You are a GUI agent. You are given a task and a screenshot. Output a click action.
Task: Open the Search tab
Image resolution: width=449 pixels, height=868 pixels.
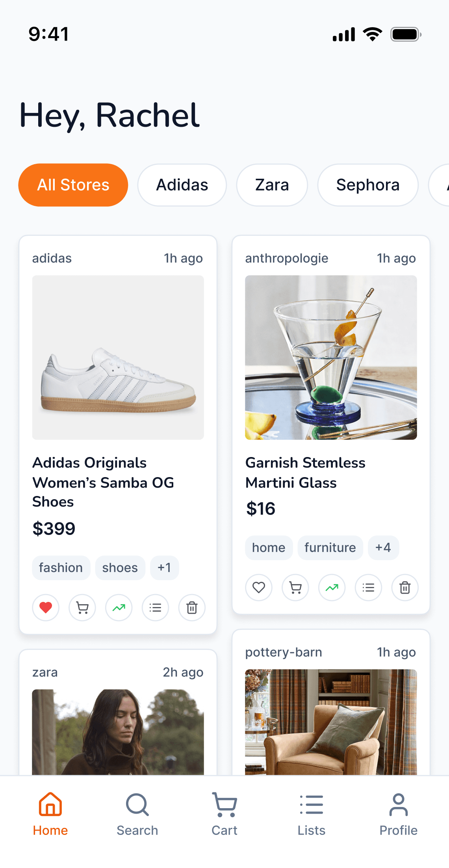click(x=137, y=813)
